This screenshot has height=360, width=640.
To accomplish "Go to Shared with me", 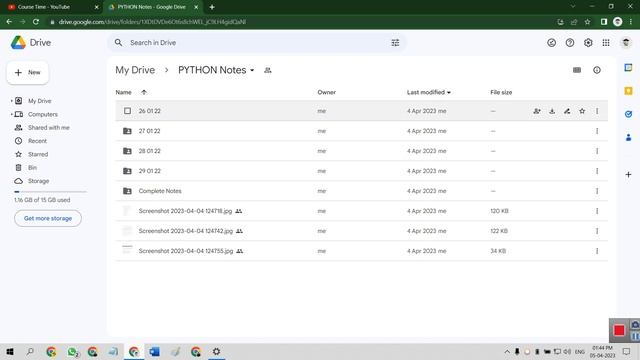I will (x=49, y=128).
